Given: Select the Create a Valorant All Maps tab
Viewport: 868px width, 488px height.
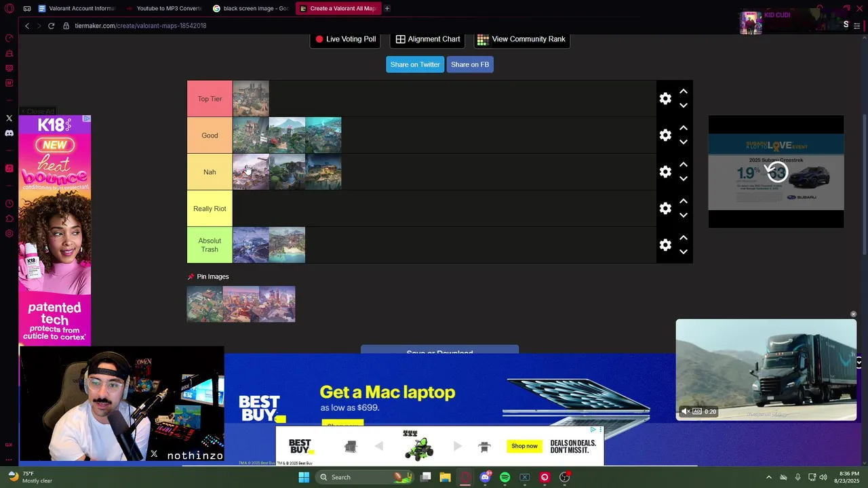Looking at the screenshot, I should click(x=338, y=8).
